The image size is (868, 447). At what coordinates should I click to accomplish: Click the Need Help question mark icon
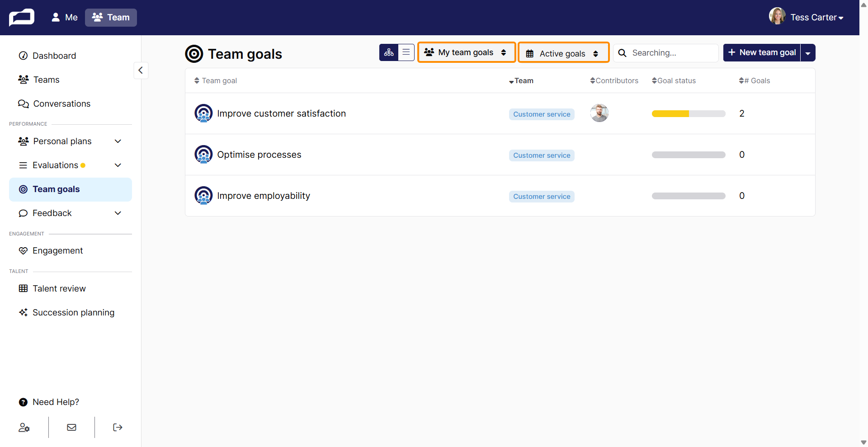pyautogui.click(x=23, y=402)
